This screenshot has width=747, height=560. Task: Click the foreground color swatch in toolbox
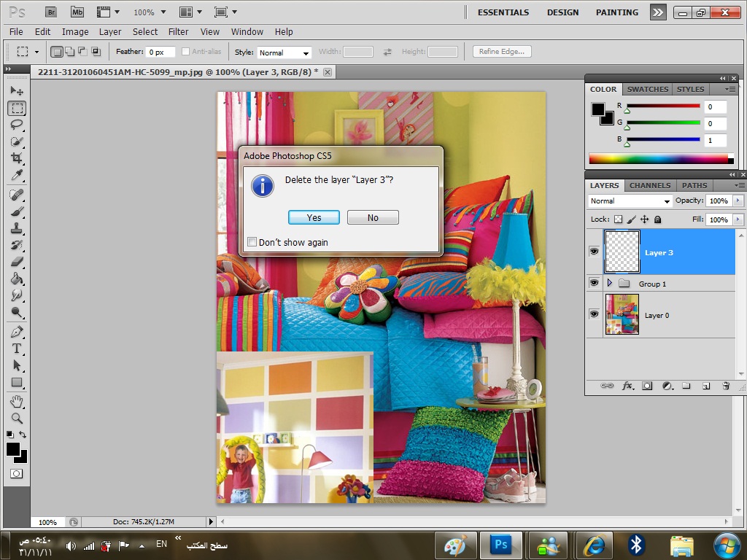click(x=13, y=449)
